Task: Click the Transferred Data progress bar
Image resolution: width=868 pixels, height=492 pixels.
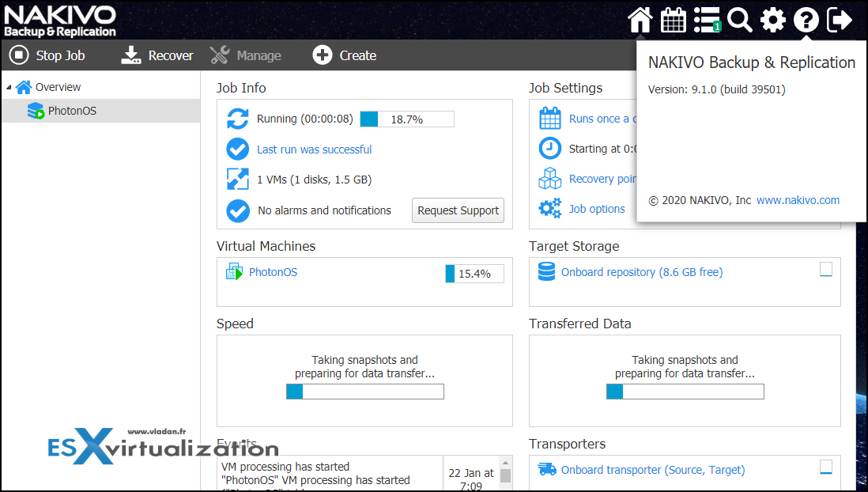Action: (x=685, y=392)
